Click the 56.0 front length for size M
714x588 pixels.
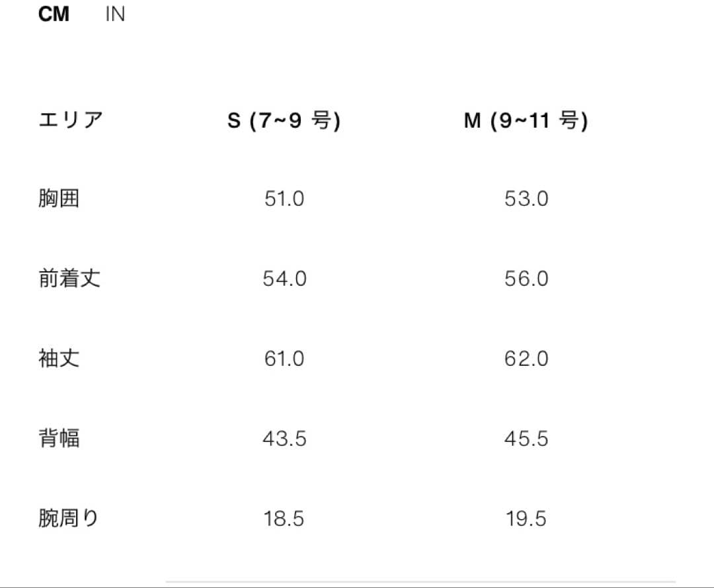(x=527, y=278)
